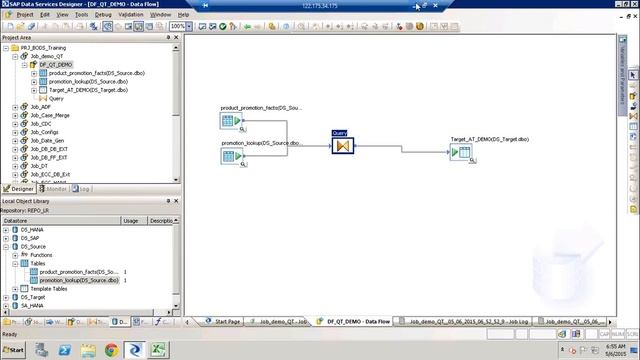Close the Local Object Library panel

click(176, 201)
